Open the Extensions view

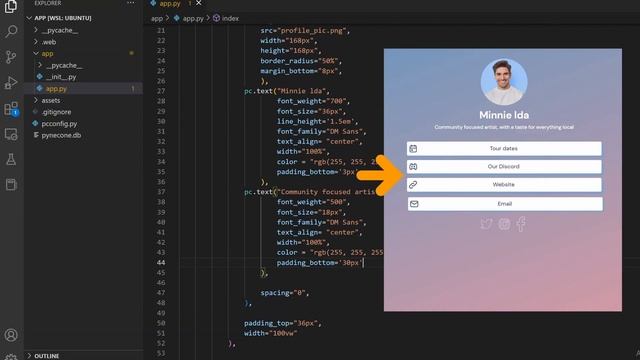click(11, 109)
